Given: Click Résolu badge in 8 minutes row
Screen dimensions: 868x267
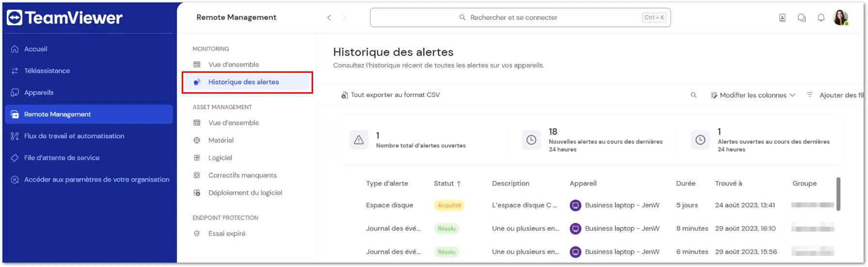Looking at the screenshot, I should pyautogui.click(x=446, y=229).
